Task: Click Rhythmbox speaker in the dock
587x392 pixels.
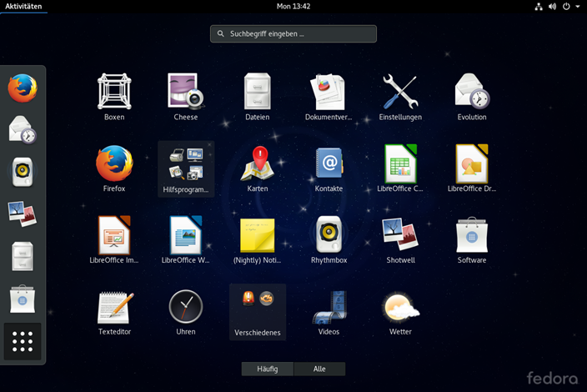Action: click(23, 172)
